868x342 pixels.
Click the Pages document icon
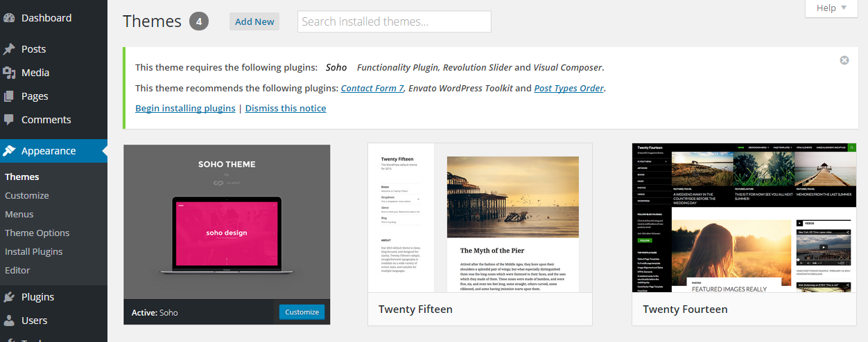pyautogui.click(x=9, y=96)
